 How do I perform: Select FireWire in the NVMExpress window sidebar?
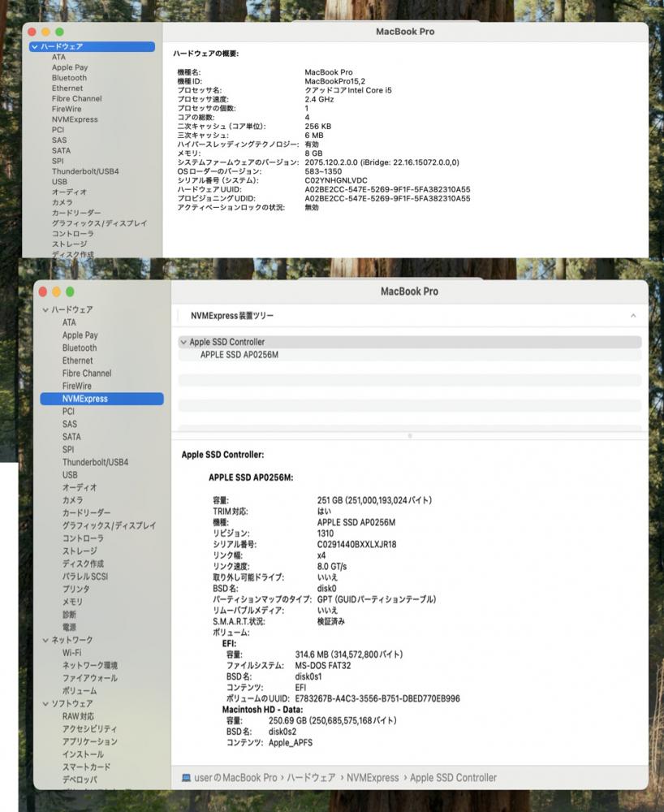(x=76, y=386)
